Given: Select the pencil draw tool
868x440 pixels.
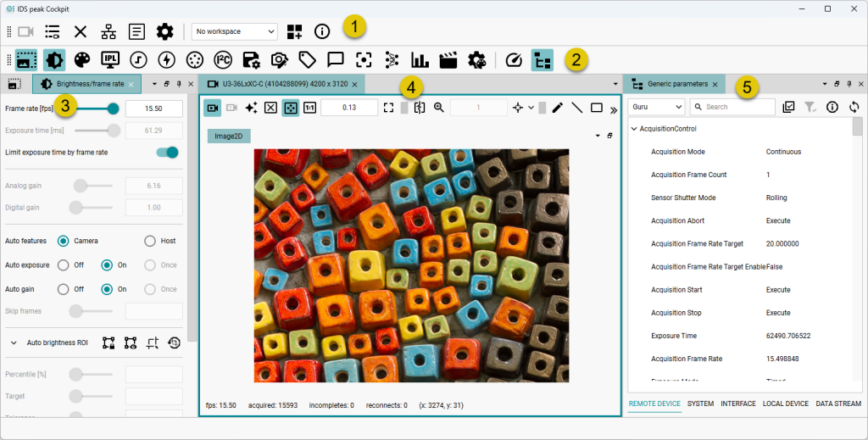Looking at the screenshot, I should point(557,108).
